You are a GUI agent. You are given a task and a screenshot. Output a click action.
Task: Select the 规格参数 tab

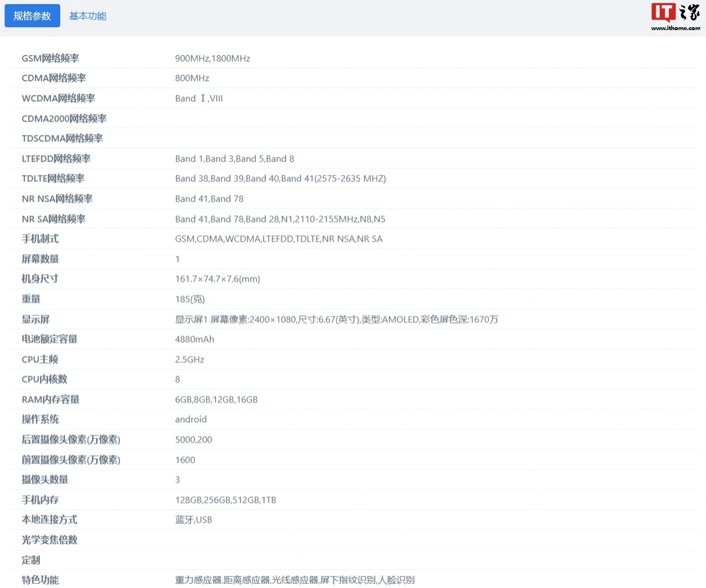click(x=32, y=16)
